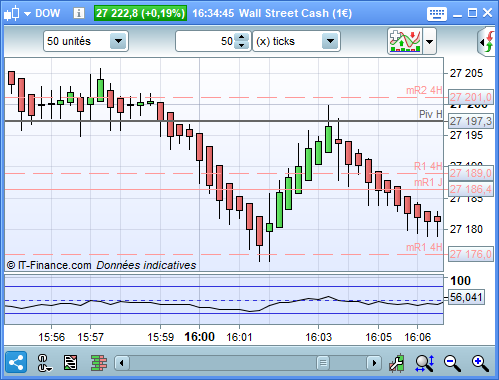Viewport: 499px width, 380px height.
Task: Click the 16:03 time axis label
Action: 318,337
